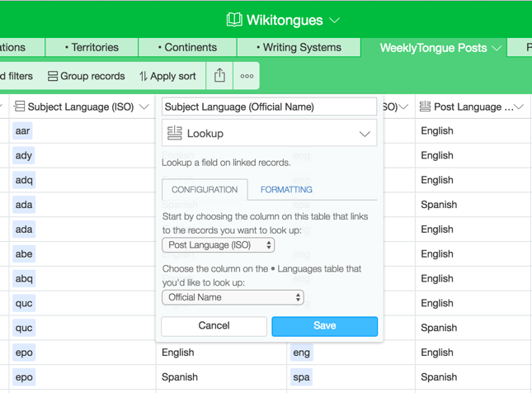Click the abq language chip
This screenshot has width=532, height=393.
coord(24,278)
